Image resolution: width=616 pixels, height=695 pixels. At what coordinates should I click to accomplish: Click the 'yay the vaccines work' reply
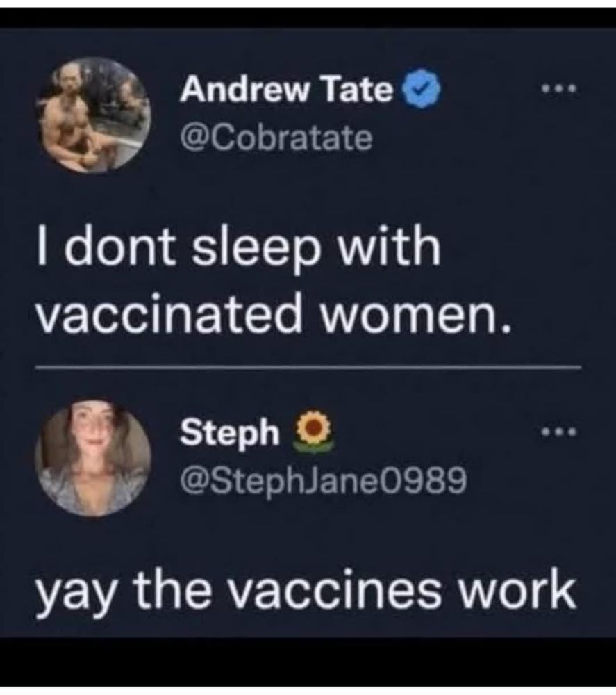point(306,592)
